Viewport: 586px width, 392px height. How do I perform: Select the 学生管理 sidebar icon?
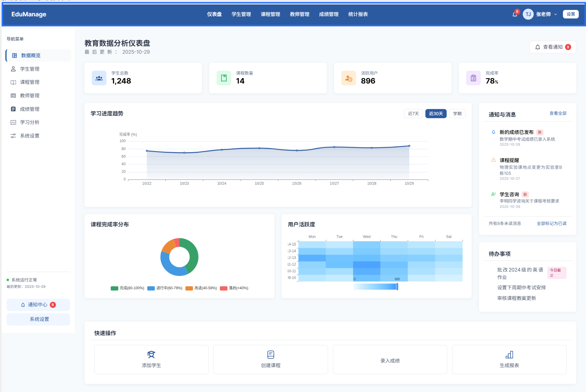13,69
